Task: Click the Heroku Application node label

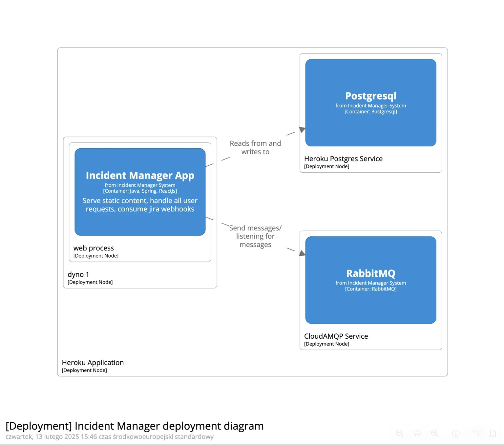Action: pos(93,363)
